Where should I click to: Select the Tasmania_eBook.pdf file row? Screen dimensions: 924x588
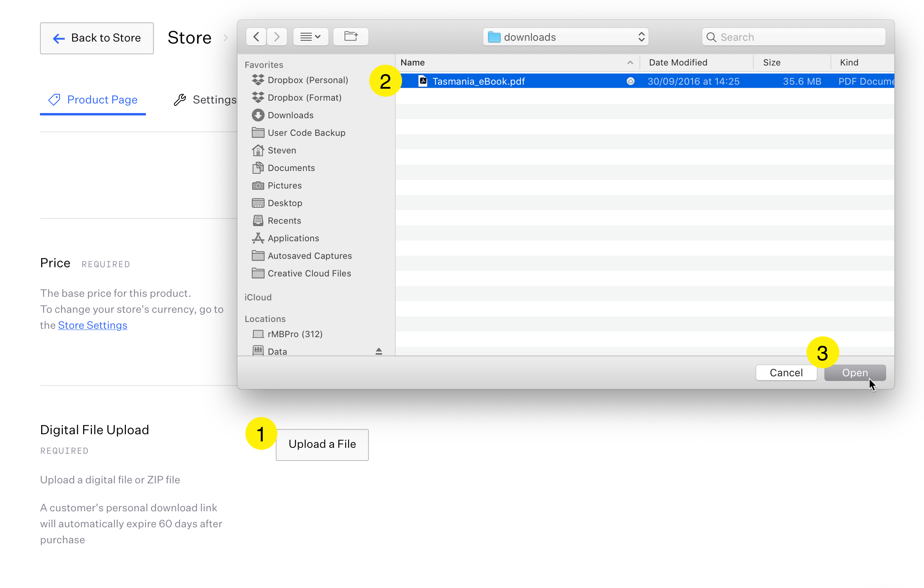(x=520, y=81)
